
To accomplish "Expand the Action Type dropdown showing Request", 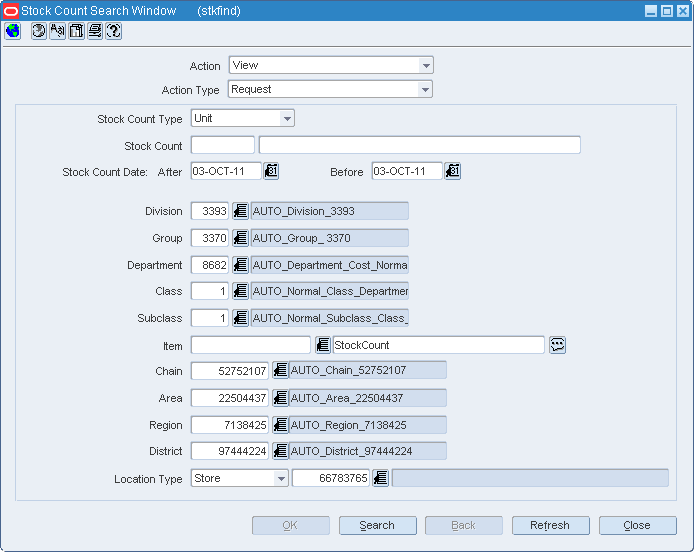I will (x=425, y=89).
